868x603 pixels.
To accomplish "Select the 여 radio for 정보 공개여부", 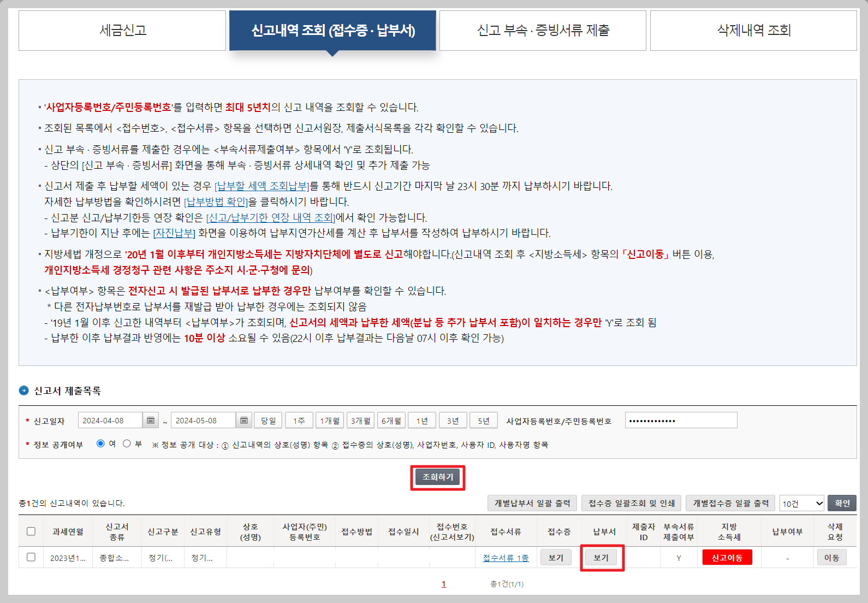I will 100,444.
